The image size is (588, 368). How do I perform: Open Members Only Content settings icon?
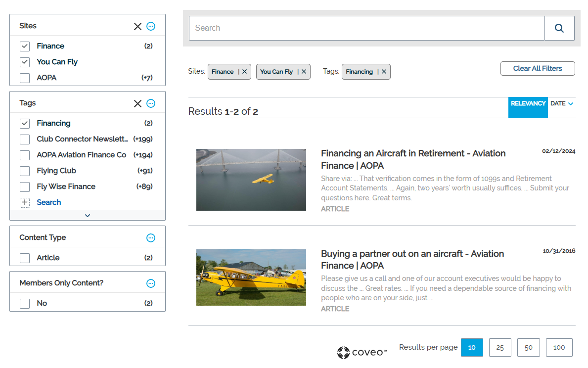coord(151,283)
